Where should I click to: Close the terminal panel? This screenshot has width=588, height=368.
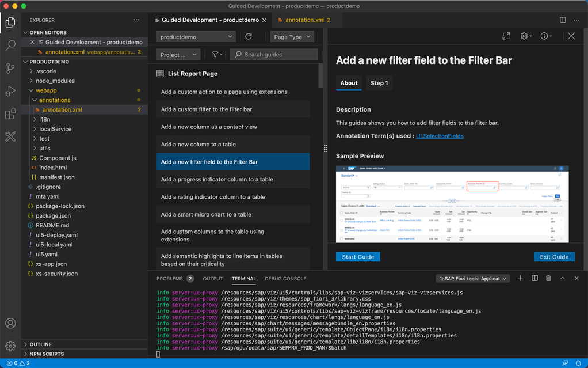(x=576, y=278)
